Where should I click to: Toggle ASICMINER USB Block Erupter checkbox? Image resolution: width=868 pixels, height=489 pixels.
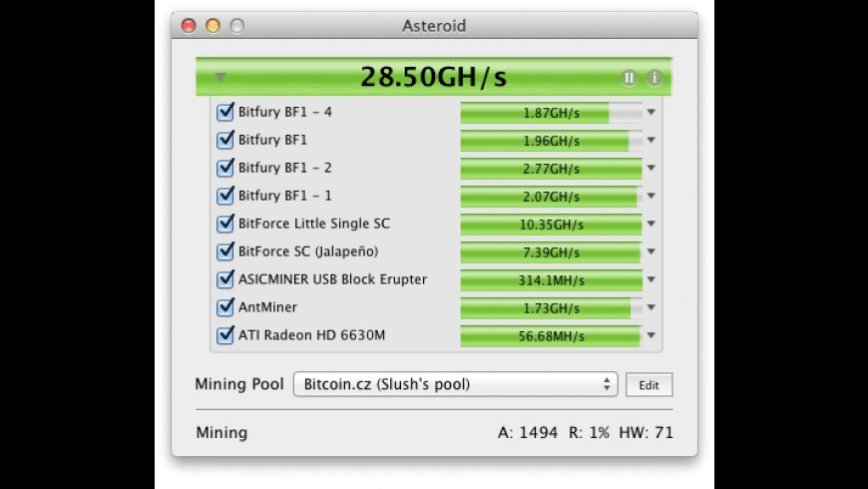coord(225,278)
